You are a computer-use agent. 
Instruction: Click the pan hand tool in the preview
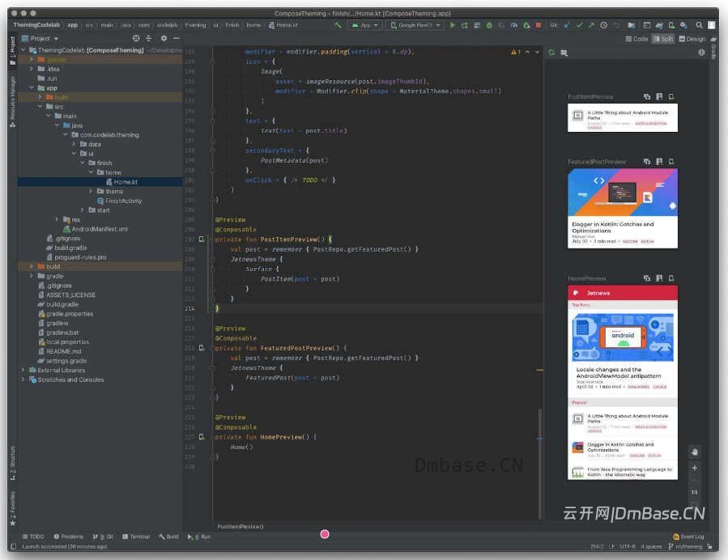pos(694,452)
